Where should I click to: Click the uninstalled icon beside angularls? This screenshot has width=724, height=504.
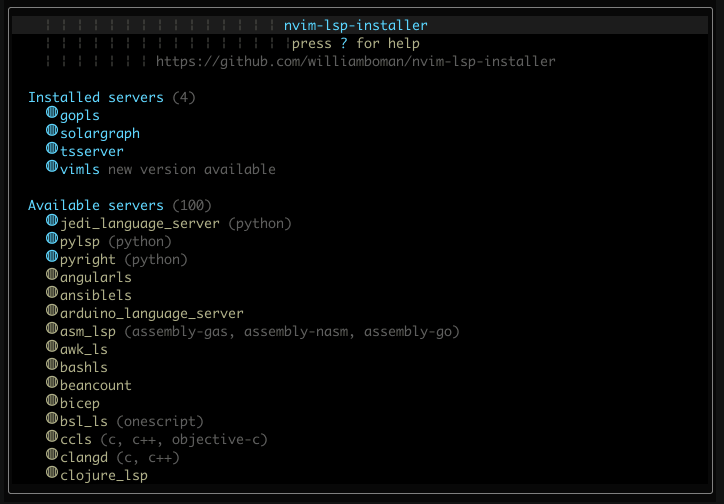[52, 276]
